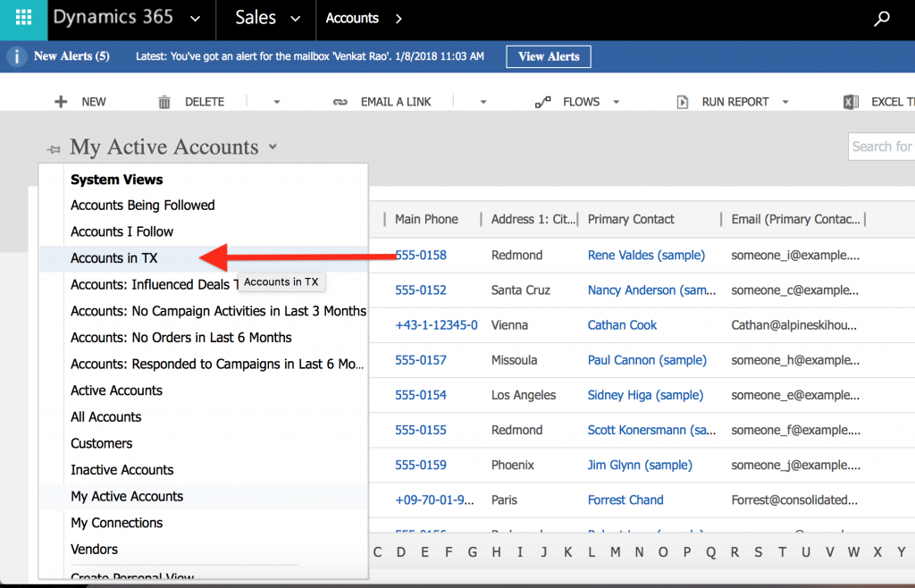Click the Flows icon in command bar
Viewport: 915px width, 588px height.
coord(542,102)
